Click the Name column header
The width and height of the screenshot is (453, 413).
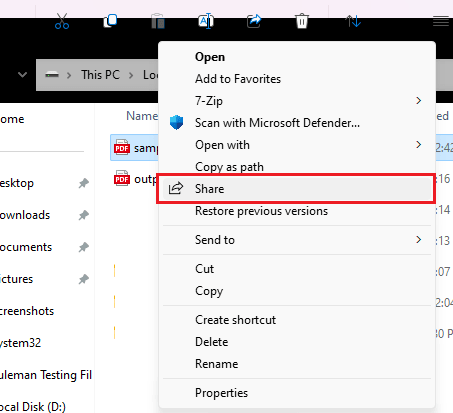click(x=142, y=116)
